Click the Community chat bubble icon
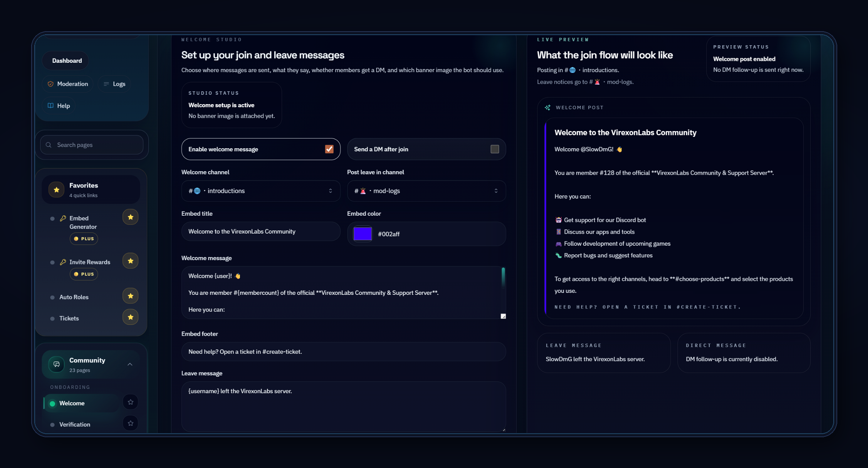Viewport: 868px width, 468px height. (56, 364)
